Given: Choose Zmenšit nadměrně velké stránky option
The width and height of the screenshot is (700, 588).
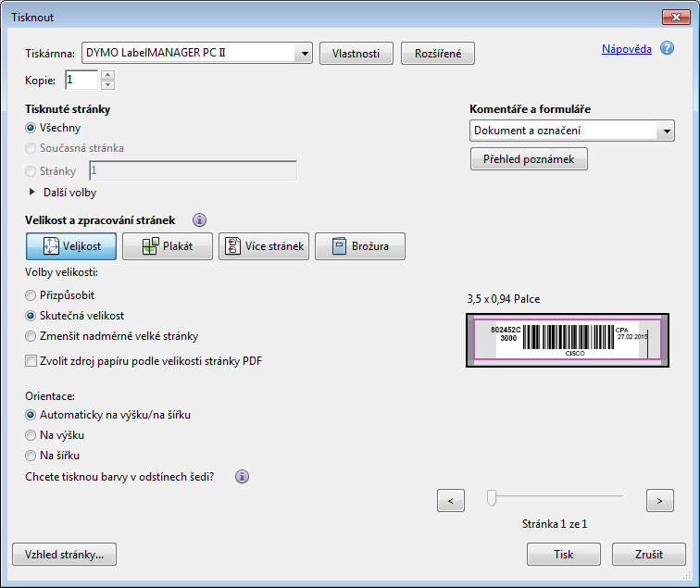Looking at the screenshot, I should [x=31, y=336].
